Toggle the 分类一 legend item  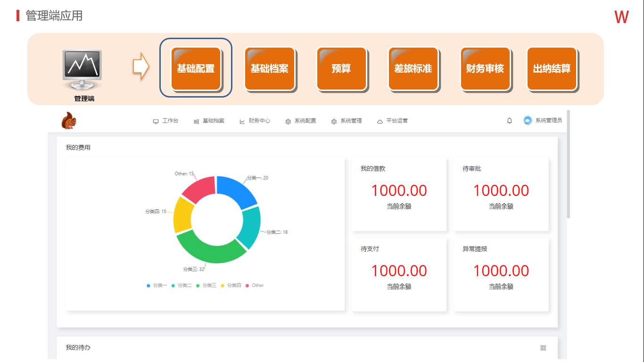pyautogui.click(x=157, y=286)
